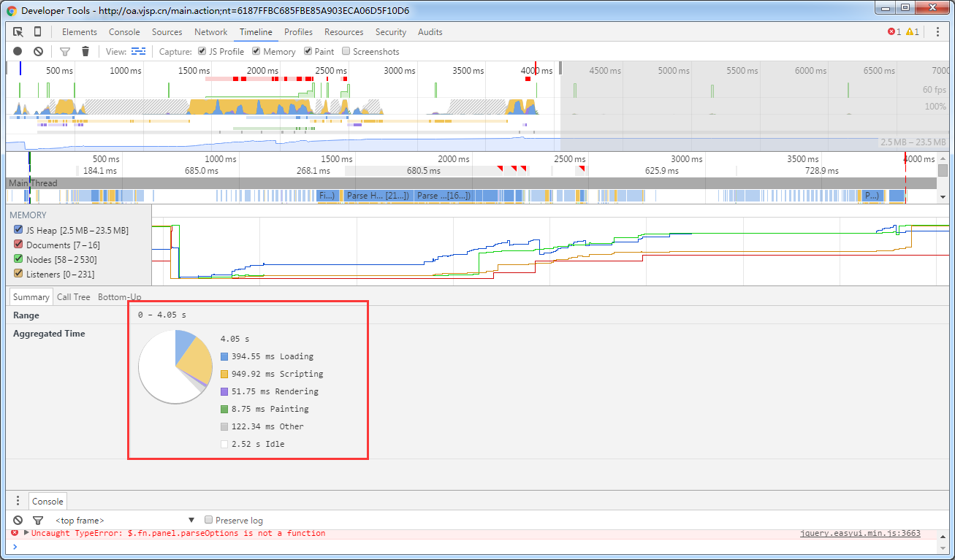This screenshot has width=955, height=560.
Task: Open the Profiles tab
Action: 298,32
